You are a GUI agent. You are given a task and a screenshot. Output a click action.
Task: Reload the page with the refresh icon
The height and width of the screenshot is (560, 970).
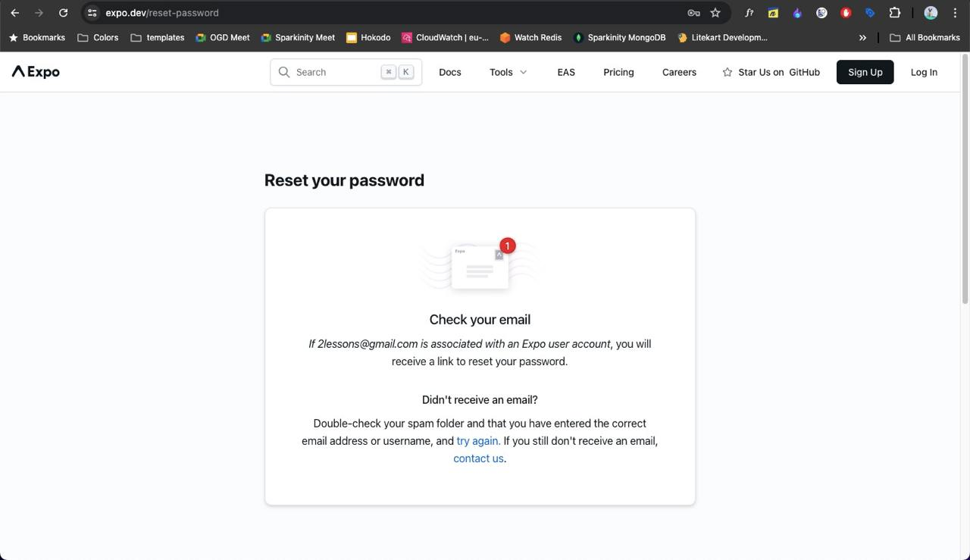tap(63, 13)
